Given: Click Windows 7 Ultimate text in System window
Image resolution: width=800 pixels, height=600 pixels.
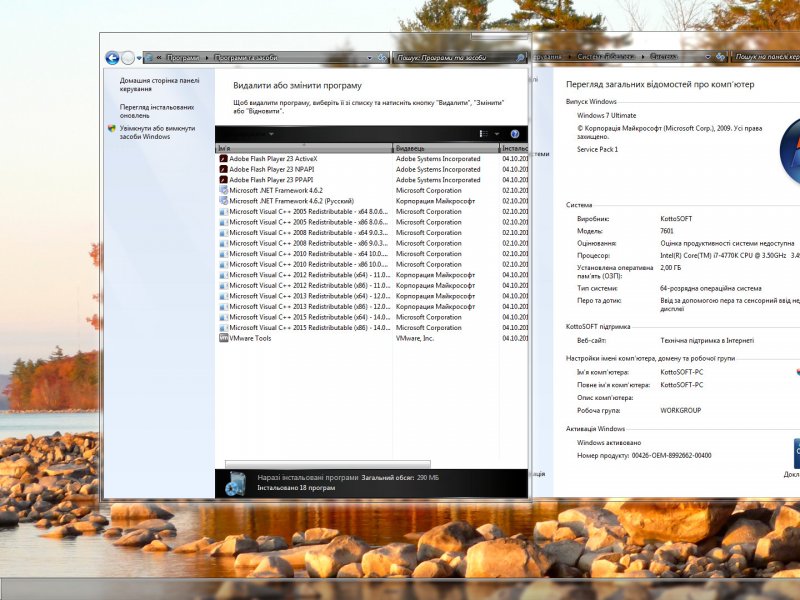Looking at the screenshot, I should pyautogui.click(x=607, y=115).
